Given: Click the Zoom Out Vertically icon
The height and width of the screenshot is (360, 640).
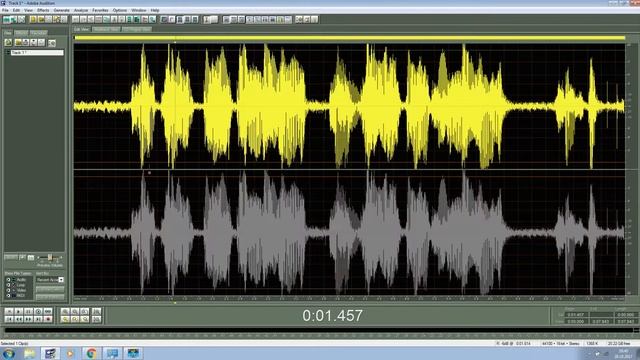Looking at the screenshot, I should (97, 319).
